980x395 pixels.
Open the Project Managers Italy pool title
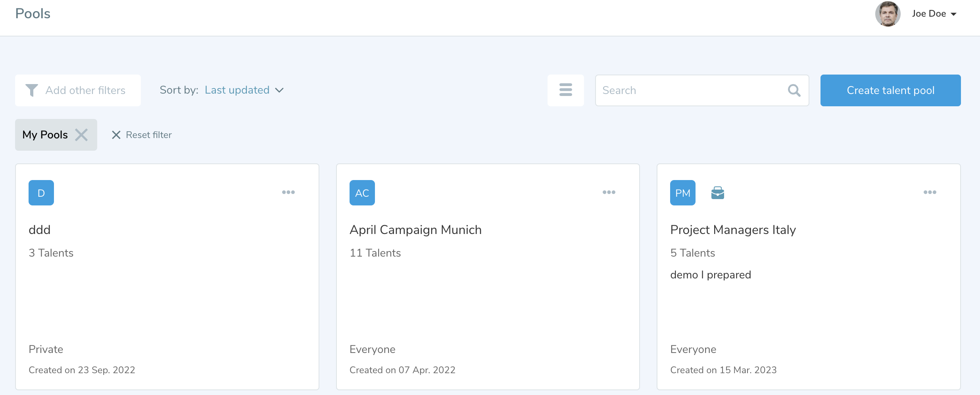coord(733,230)
